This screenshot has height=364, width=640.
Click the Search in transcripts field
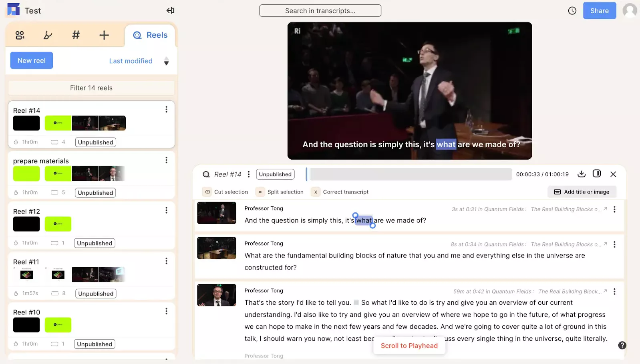320,11
